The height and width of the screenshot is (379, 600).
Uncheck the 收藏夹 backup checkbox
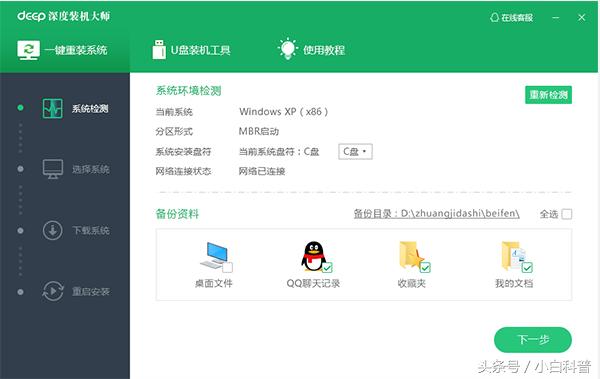(x=425, y=267)
